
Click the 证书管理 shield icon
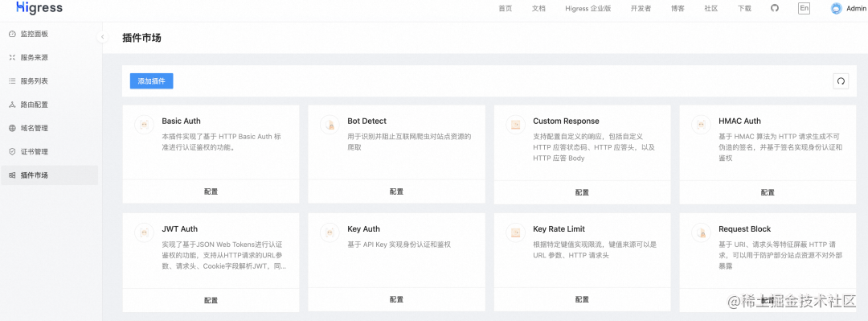coord(12,152)
